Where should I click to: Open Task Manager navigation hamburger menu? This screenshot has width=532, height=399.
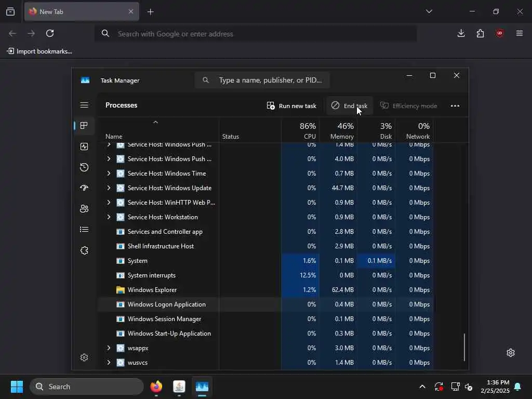click(x=84, y=105)
